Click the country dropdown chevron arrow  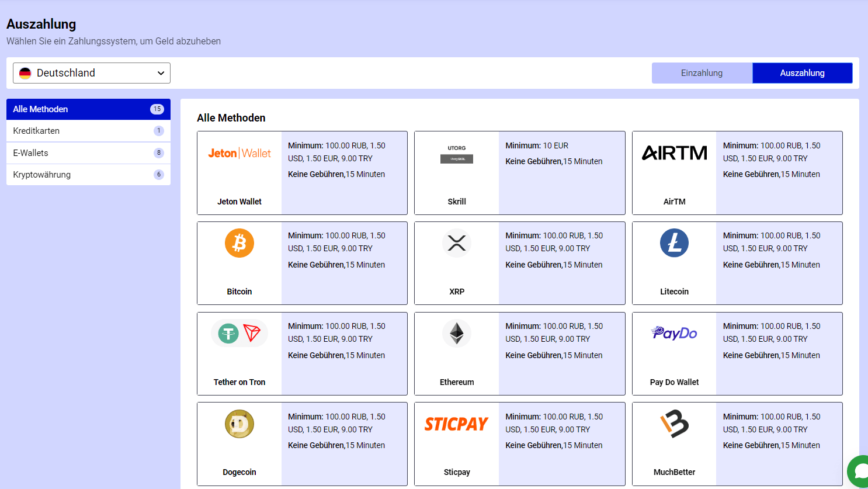click(x=161, y=73)
